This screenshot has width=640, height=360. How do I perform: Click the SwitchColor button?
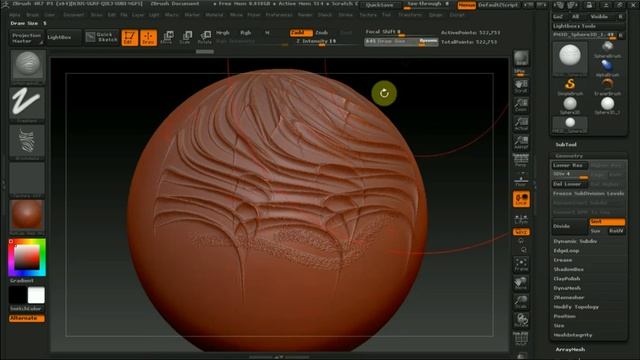(x=27, y=309)
